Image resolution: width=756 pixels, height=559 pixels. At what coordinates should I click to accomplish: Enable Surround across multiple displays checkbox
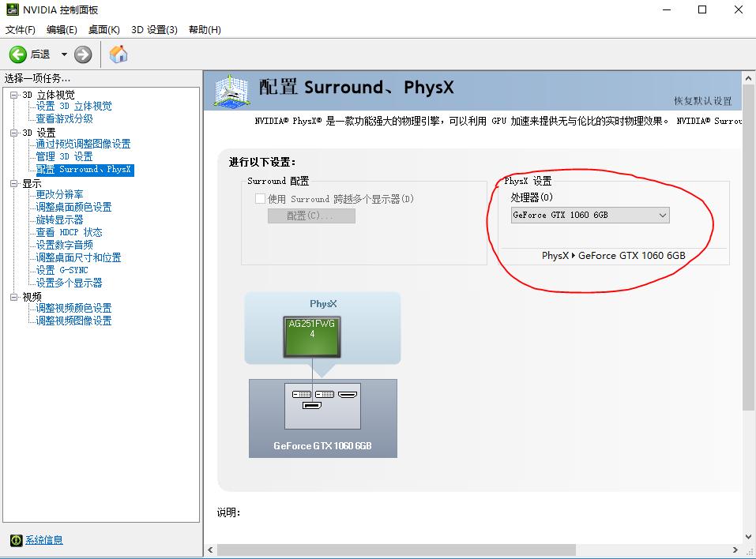click(261, 198)
